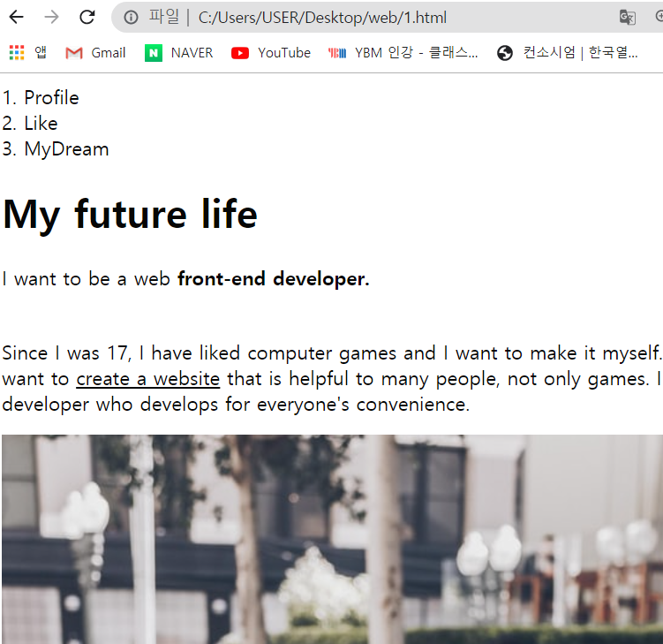Viewport: 663px width, 644px height.
Task: Click the Gmail envelope icon
Action: point(74,53)
